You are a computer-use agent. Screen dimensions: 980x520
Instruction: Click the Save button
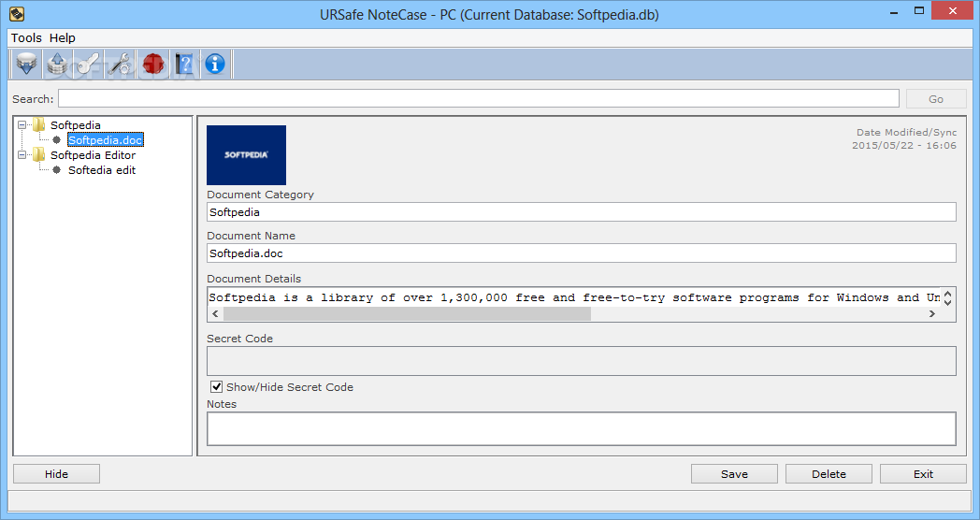(x=734, y=474)
